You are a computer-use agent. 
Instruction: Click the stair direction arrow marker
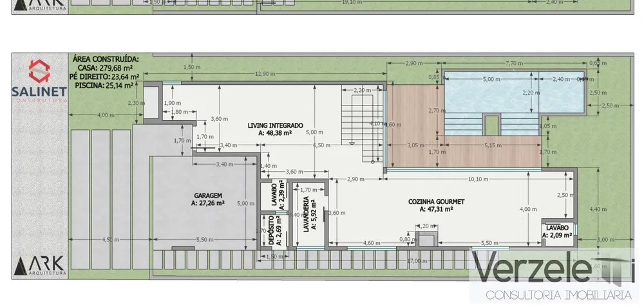point(352,143)
